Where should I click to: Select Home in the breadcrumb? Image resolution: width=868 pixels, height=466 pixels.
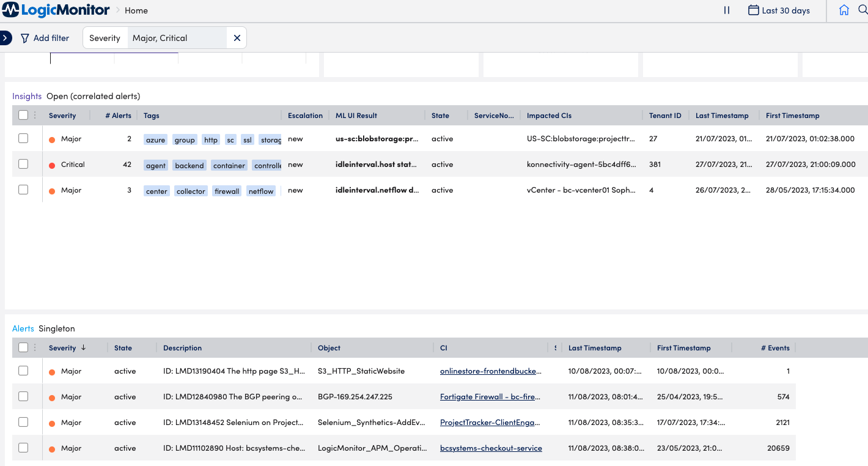pyautogui.click(x=136, y=10)
